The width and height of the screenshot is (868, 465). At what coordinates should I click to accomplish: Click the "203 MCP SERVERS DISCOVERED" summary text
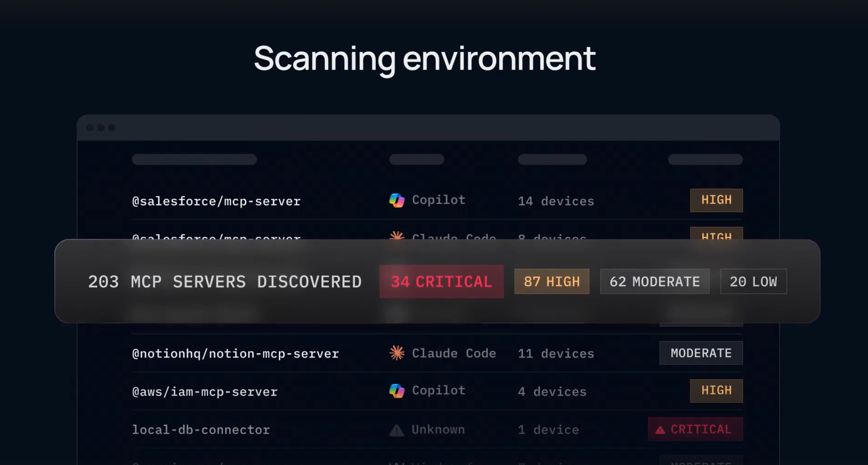pyautogui.click(x=225, y=282)
